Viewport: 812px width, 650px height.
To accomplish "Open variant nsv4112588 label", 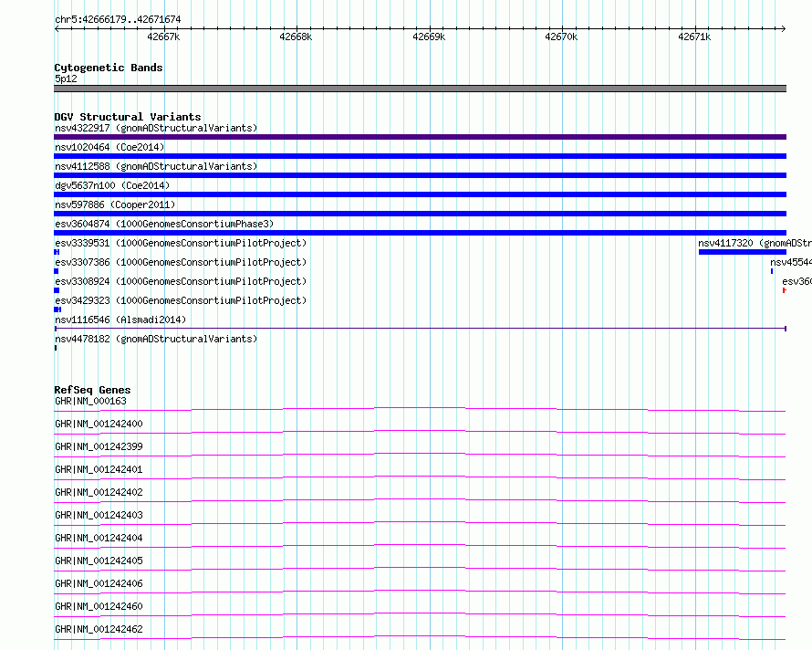I will 156,166.
